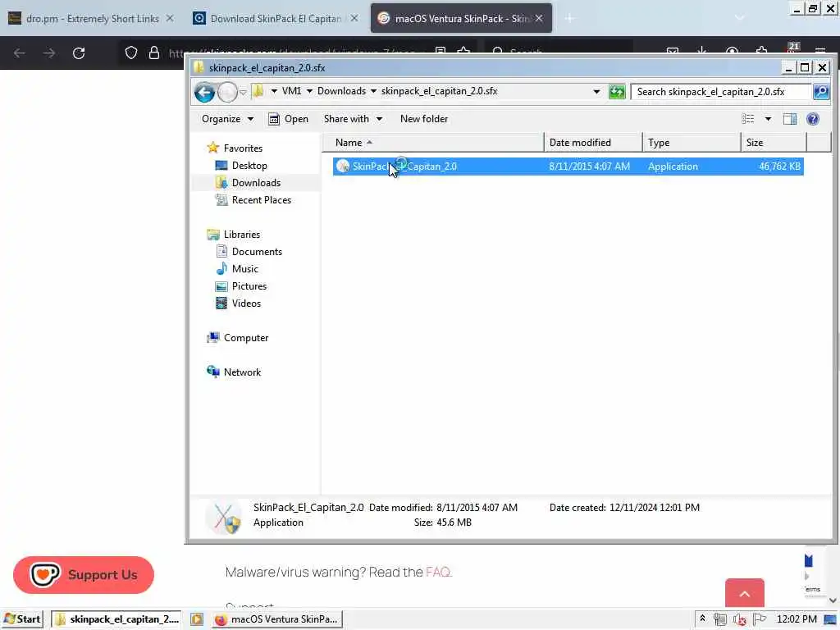Click skinpack_el_capitan_2.0.sfx in the address breadcrumb
Screen dimensions: 840x630
[x=440, y=91]
